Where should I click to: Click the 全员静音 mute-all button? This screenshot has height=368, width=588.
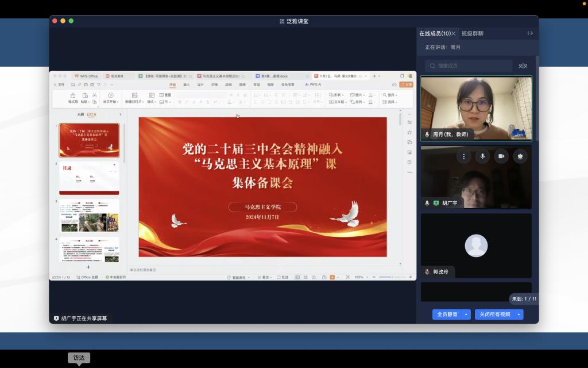(x=447, y=315)
